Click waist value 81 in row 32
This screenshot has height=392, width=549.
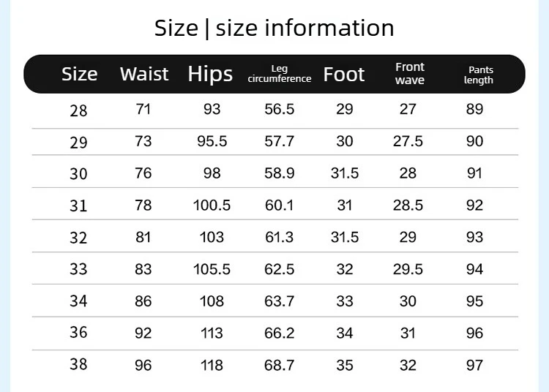(x=143, y=237)
